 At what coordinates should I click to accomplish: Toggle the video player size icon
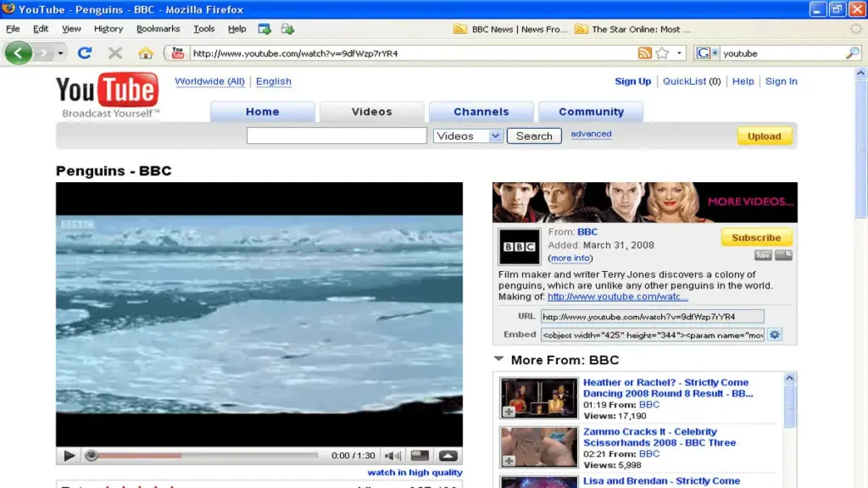click(420, 456)
